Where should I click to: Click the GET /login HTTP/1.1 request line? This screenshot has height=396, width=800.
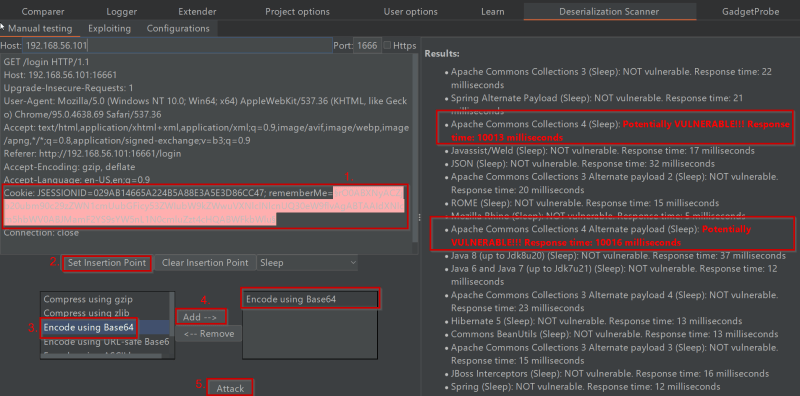click(46, 62)
